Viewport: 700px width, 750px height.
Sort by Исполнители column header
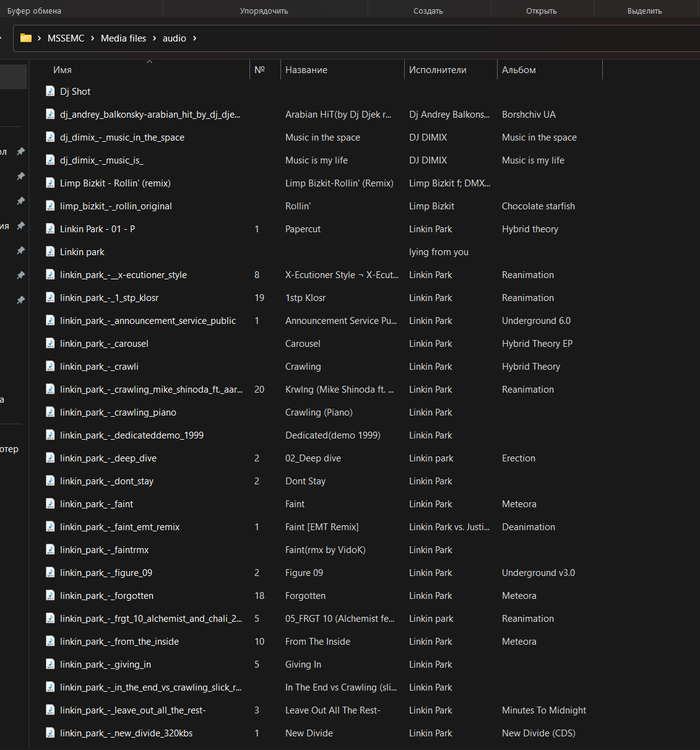tap(437, 70)
